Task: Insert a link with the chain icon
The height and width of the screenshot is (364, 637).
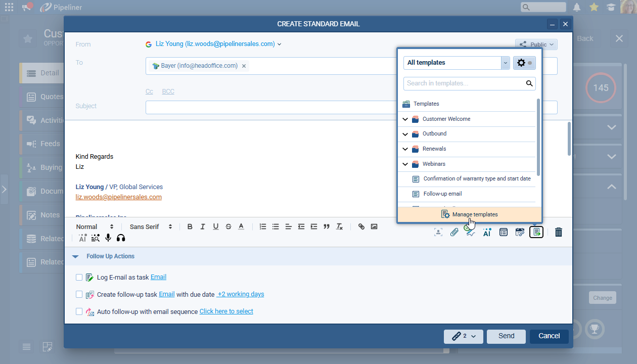Action: click(x=361, y=226)
